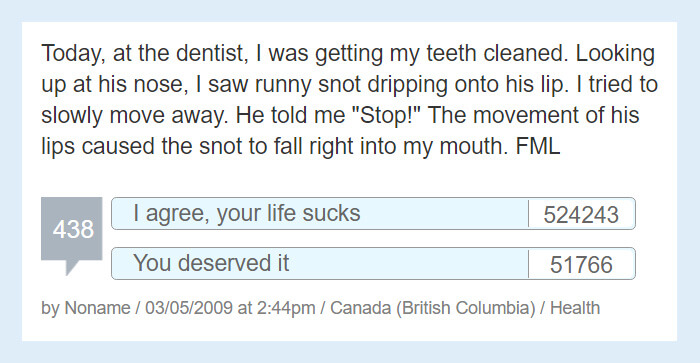Click the word "Looking" in the first line
This screenshot has width=700, height=363.
click(x=615, y=54)
